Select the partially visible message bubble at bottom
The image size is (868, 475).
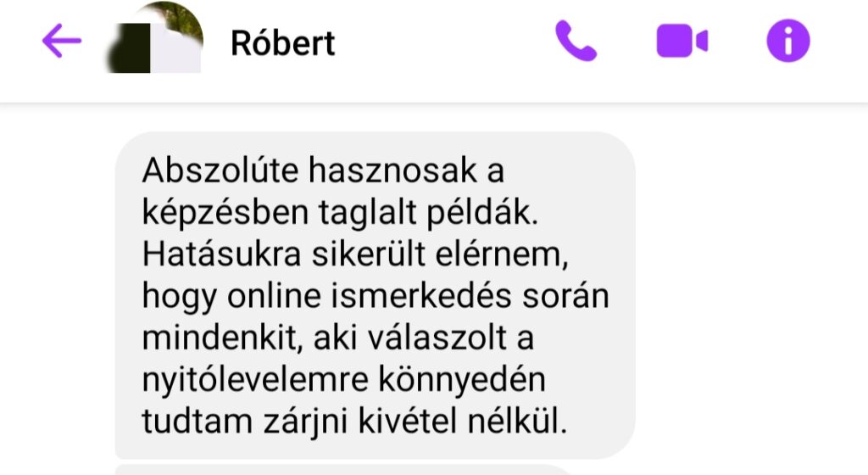click(x=343, y=470)
